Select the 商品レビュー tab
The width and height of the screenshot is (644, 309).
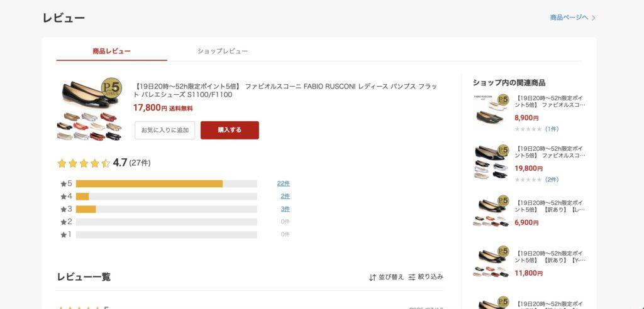pos(111,51)
